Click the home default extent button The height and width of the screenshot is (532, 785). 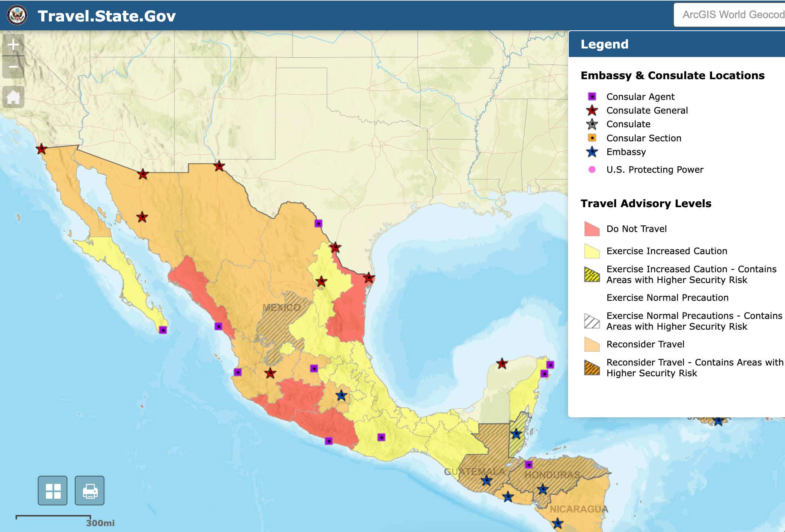coord(13,97)
